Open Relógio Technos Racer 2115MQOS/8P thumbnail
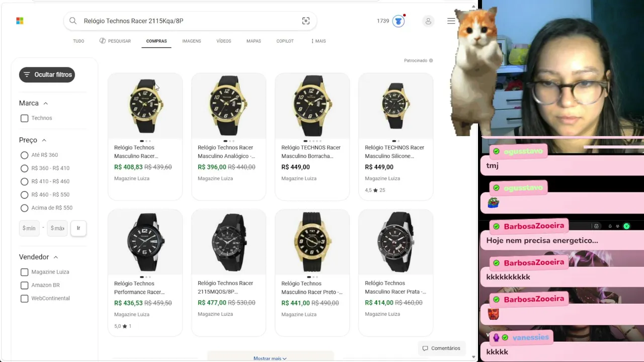644x362 pixels. (x=228, y=242)
